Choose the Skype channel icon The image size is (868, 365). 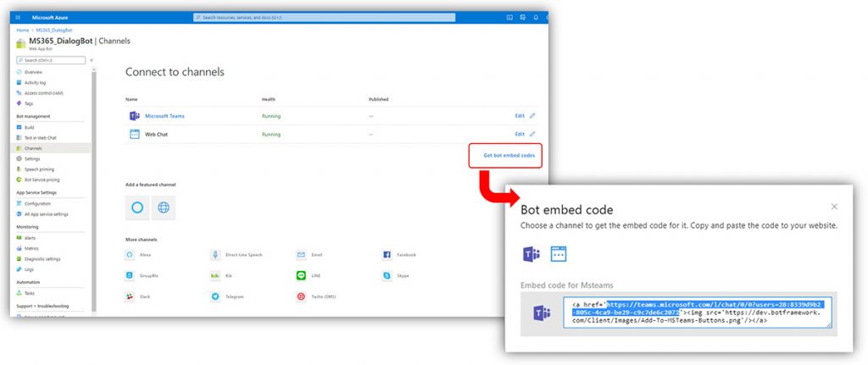tap(387, 275)
